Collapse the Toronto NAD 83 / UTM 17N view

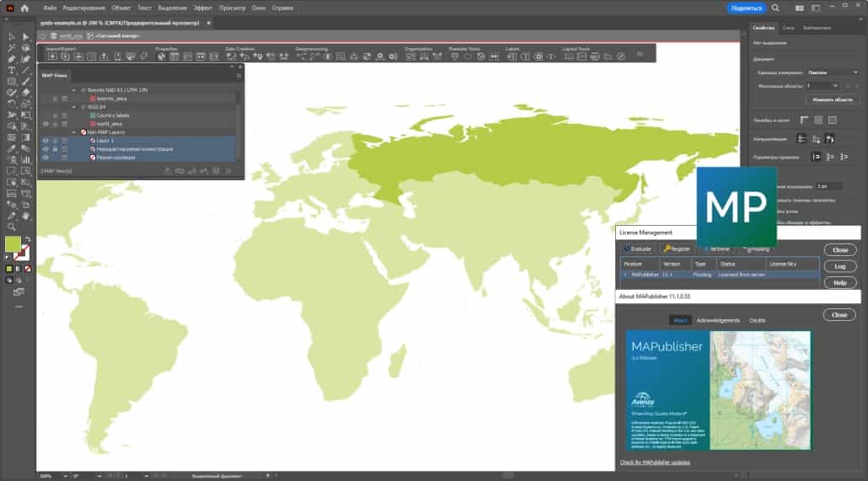(x=73, y=90)
